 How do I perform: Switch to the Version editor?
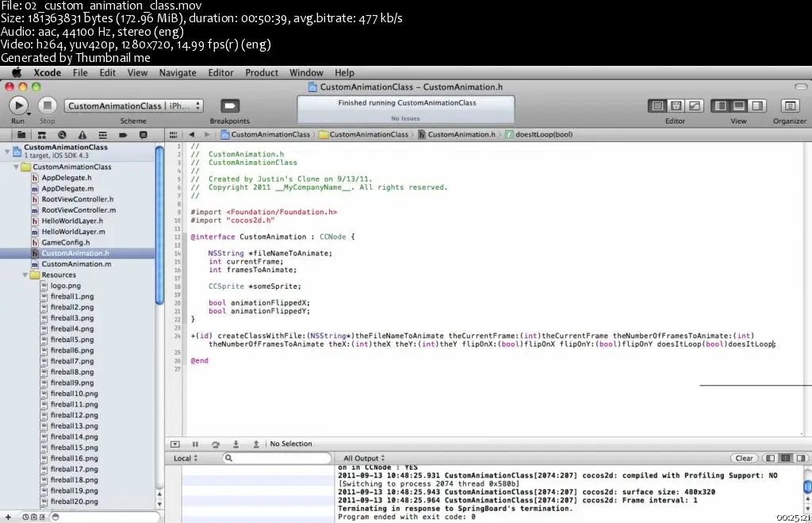[695, 106]
